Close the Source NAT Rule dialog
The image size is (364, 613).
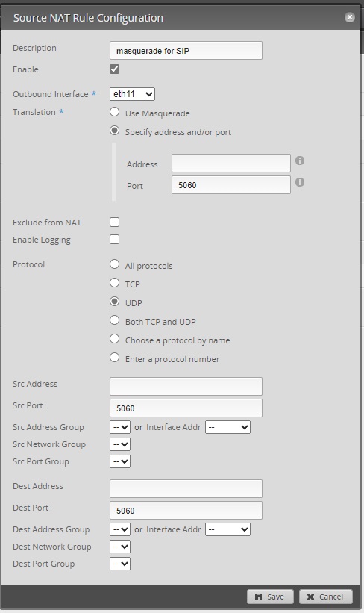click(350, 17)
